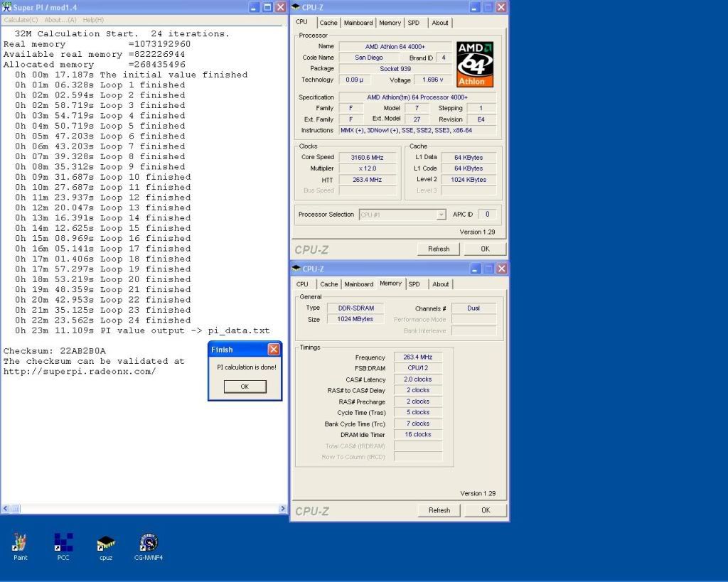Select Memory tab in bottom CPU-Z window
This screenshot has width=728, height=582.
390,283
